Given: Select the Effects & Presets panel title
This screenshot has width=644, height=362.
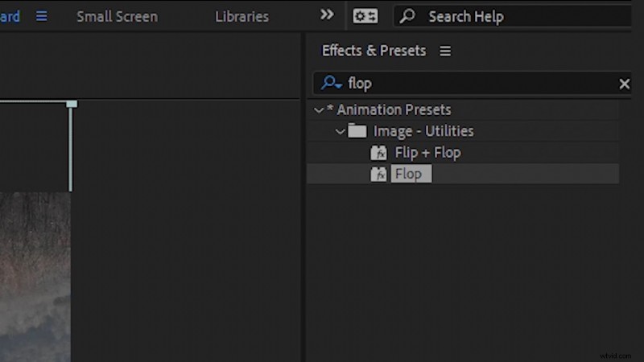Looking at the screenshot, I should pyautogui.click(x=374, y=51).
